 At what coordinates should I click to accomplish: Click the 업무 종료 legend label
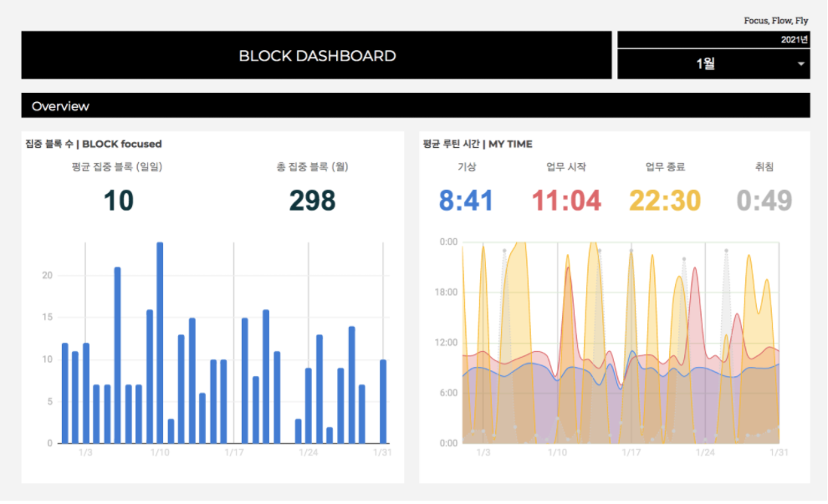point(665,166)
